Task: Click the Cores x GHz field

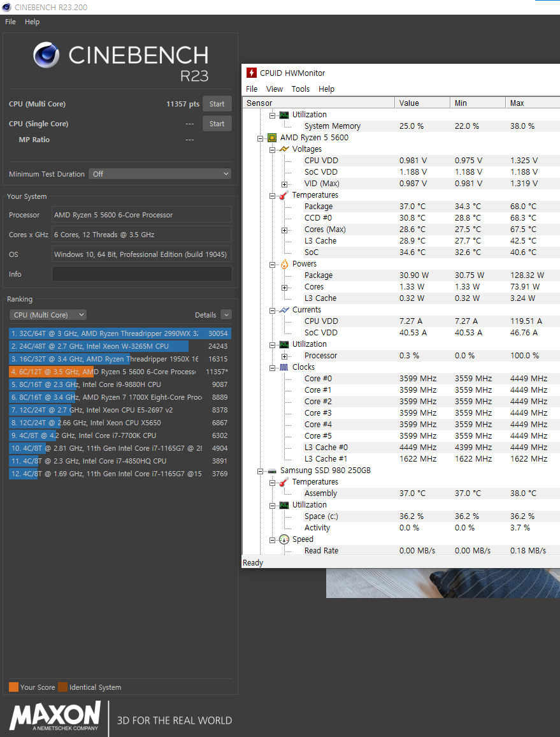Action: point(142,235)
